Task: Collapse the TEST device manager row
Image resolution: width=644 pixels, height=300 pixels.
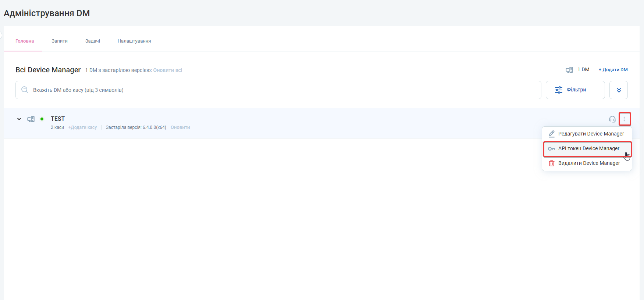Action: pos(19,119)
